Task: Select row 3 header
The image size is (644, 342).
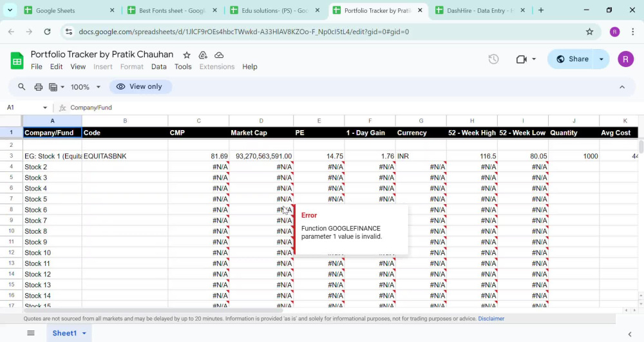Action: [11, 156]
